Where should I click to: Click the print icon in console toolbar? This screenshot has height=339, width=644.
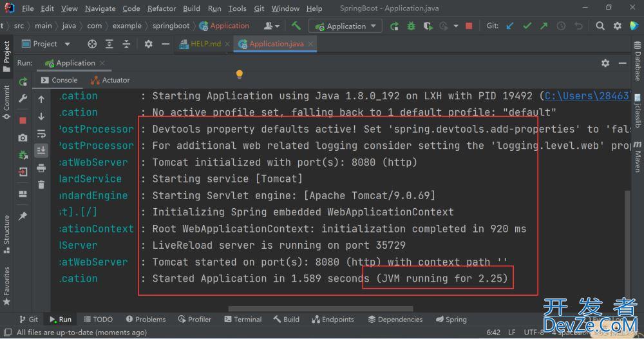point(41,168)
